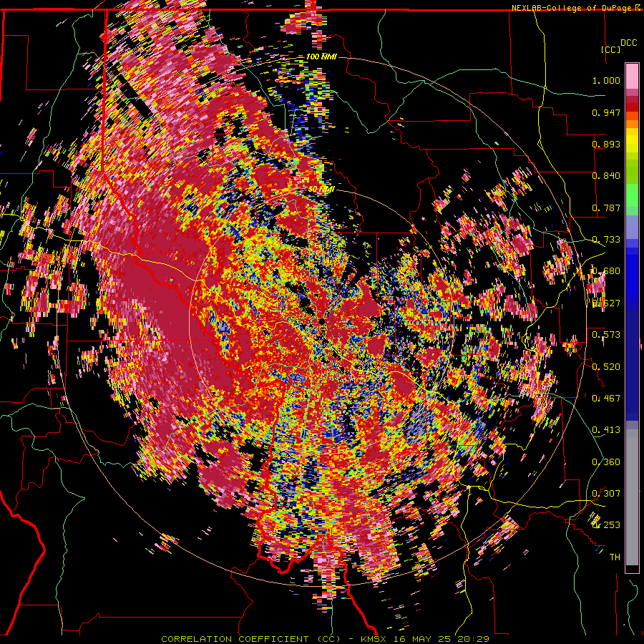Screen dimensions: 644x644
Task: Click the 'CORRELATION COEFFICIENT (CC)' caption text
Action: point(250,639)
